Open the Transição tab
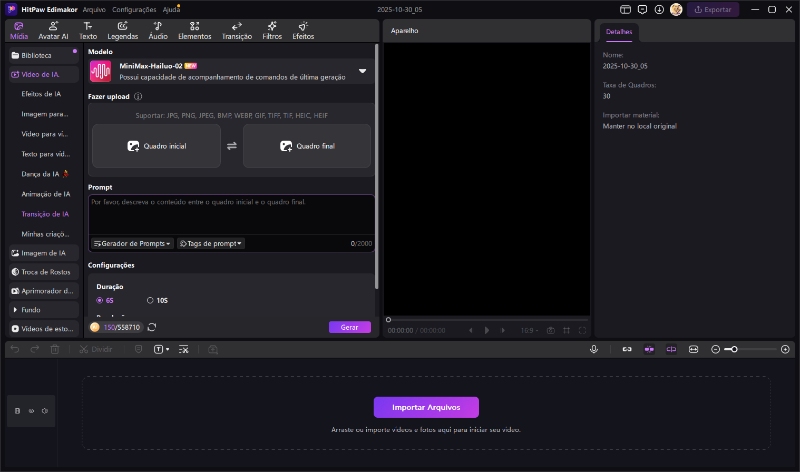 (237, 31)
